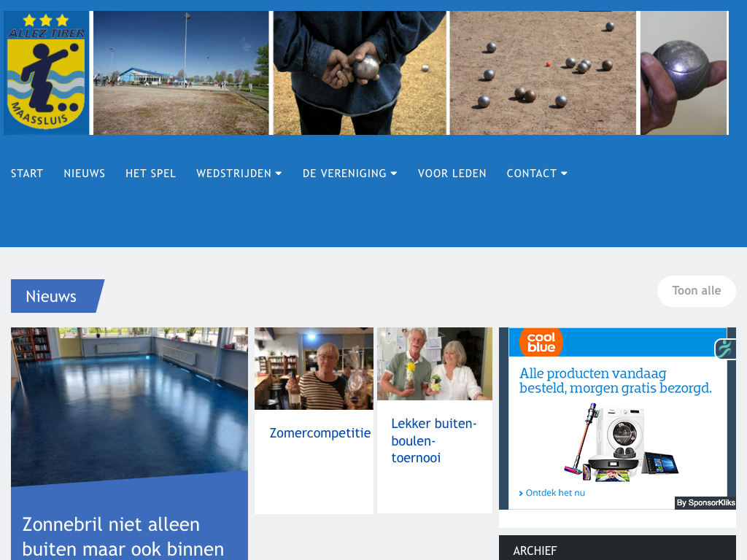Click the Ontdek het nu ad link
The height and width of the screenshot is (560, 747).
pyautogui.click(x=551, y=493)
